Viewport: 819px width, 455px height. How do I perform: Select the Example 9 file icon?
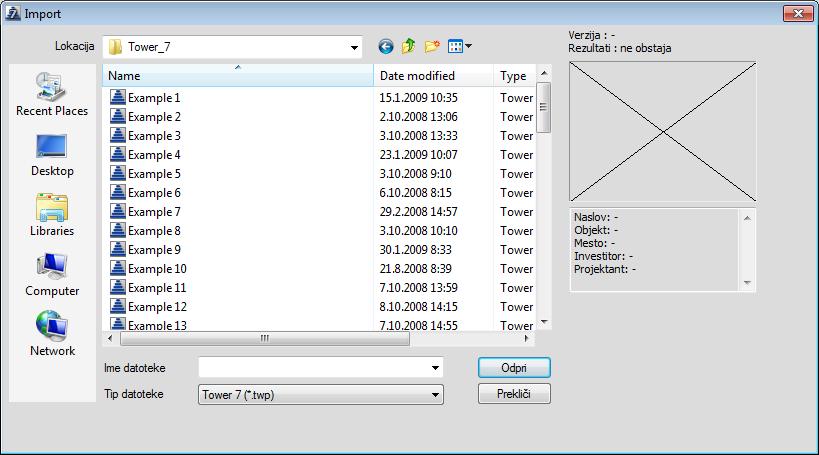118,249
